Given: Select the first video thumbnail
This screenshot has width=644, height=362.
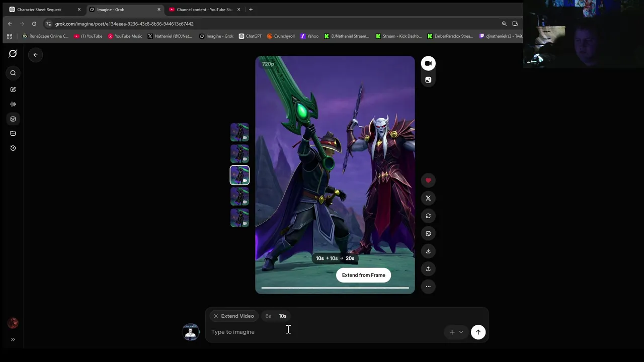Looking at the screenshot, I should pyautogui.click(x=239, y=132).
